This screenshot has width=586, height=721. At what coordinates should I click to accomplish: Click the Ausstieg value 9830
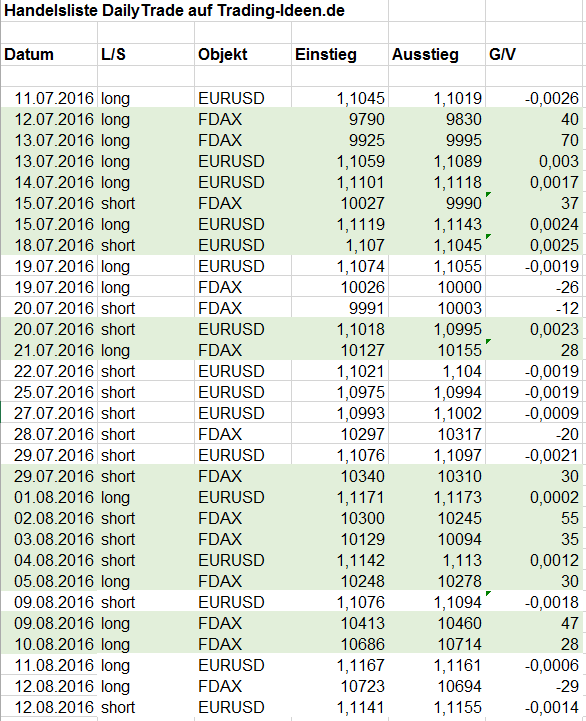point(437,119)
